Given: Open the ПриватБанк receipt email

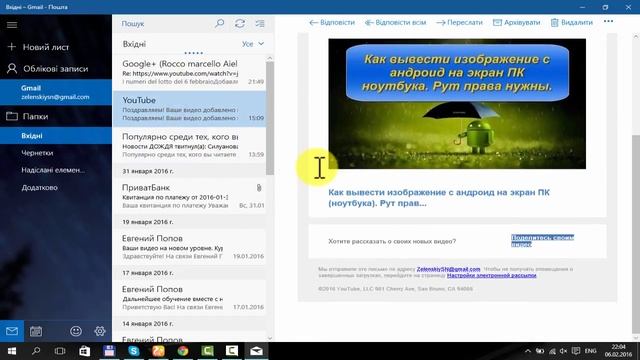Looking at the screenshot, I should tap(190, 196).
